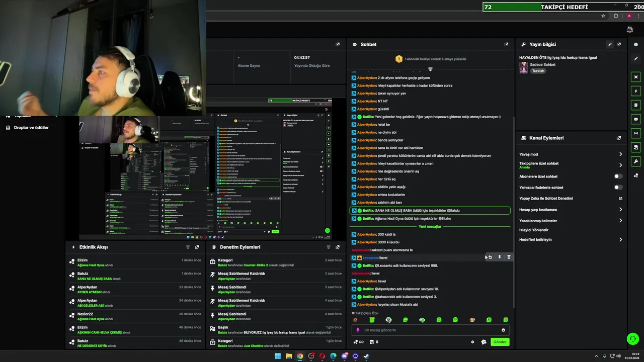Open Windows Start menu
This screenshot has width=644, height=362.
[x=278, y=356]
